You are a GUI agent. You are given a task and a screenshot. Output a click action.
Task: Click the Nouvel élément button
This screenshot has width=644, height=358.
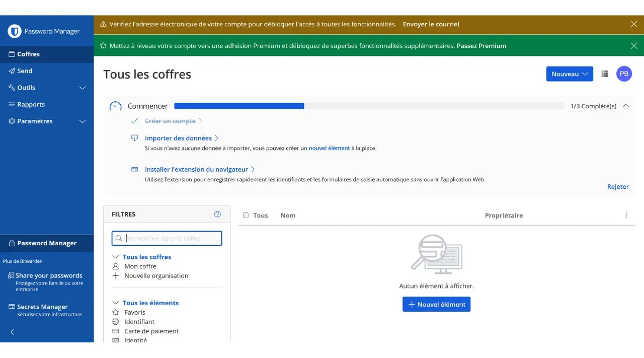(436, 304)
